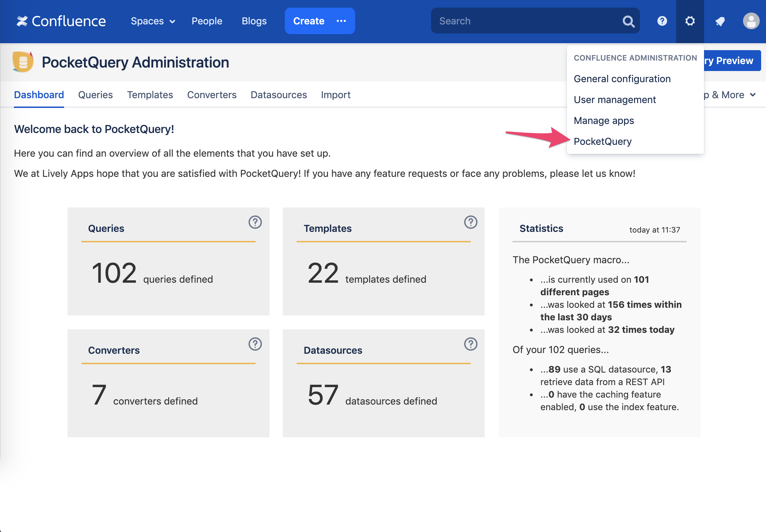Click '101 different pages' statistic

(595, 286)
